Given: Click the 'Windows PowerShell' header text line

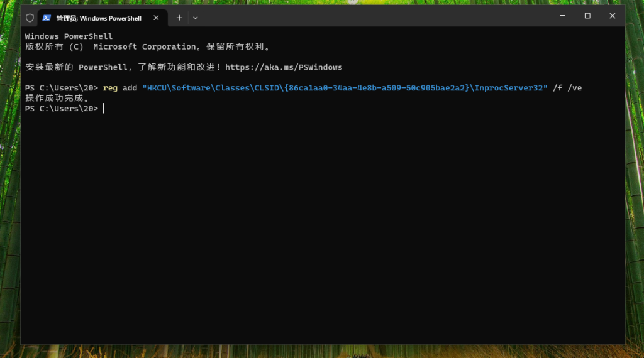Looking at the screenshot, I should (69, 36).
